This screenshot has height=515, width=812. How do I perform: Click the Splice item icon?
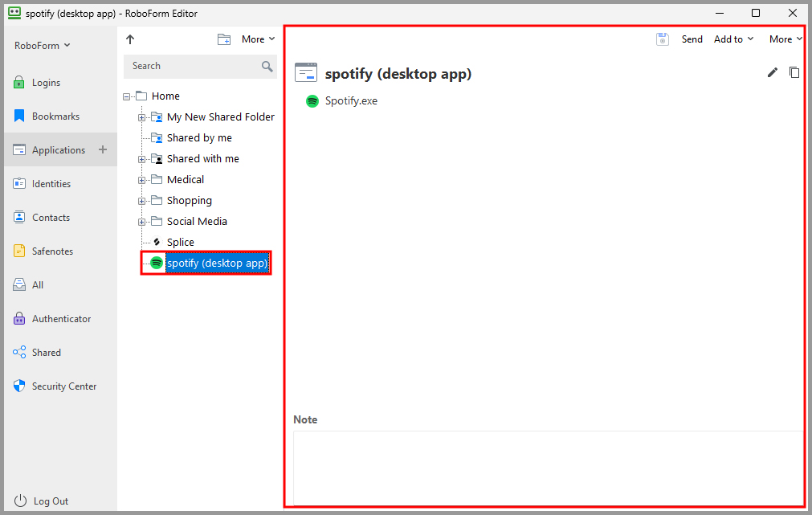(x=157, y=242)
